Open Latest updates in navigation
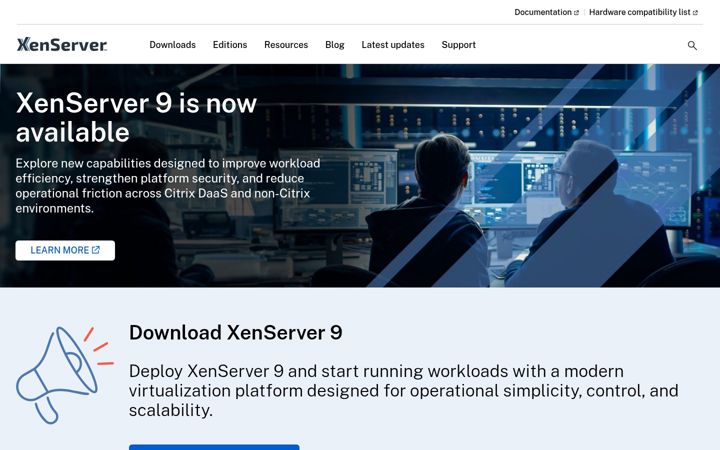 point(393,45)
